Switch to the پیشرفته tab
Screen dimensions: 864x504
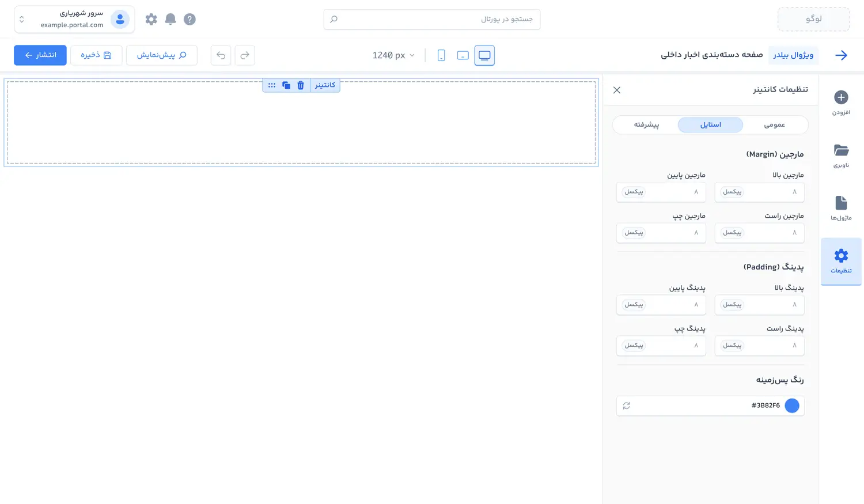[x=646, y=124]
